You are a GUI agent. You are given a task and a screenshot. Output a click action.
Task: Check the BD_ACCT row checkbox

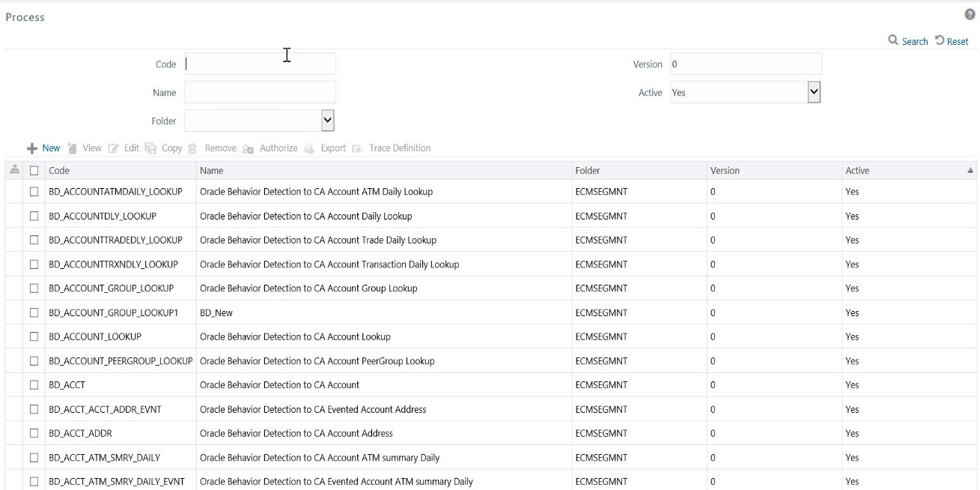click(33, 384)
